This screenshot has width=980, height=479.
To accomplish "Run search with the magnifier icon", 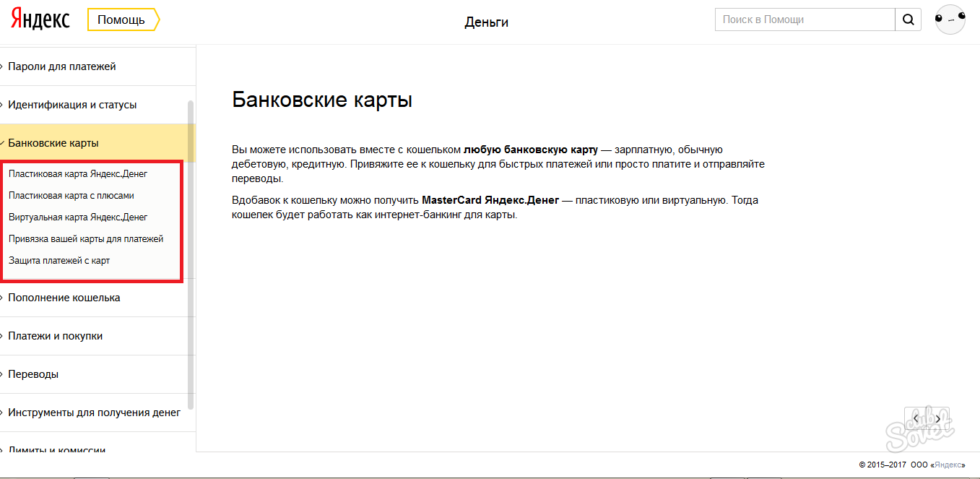I will (908, 20).
